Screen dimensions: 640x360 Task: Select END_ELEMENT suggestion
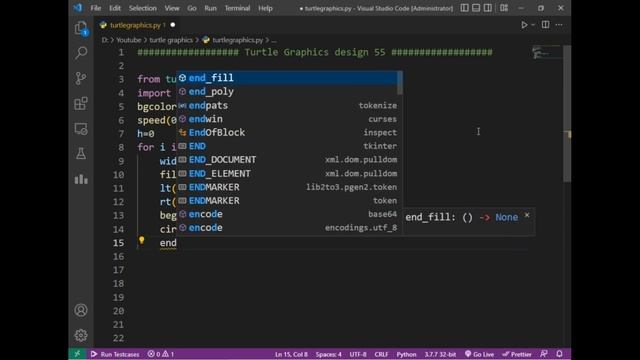click(287, 173)
